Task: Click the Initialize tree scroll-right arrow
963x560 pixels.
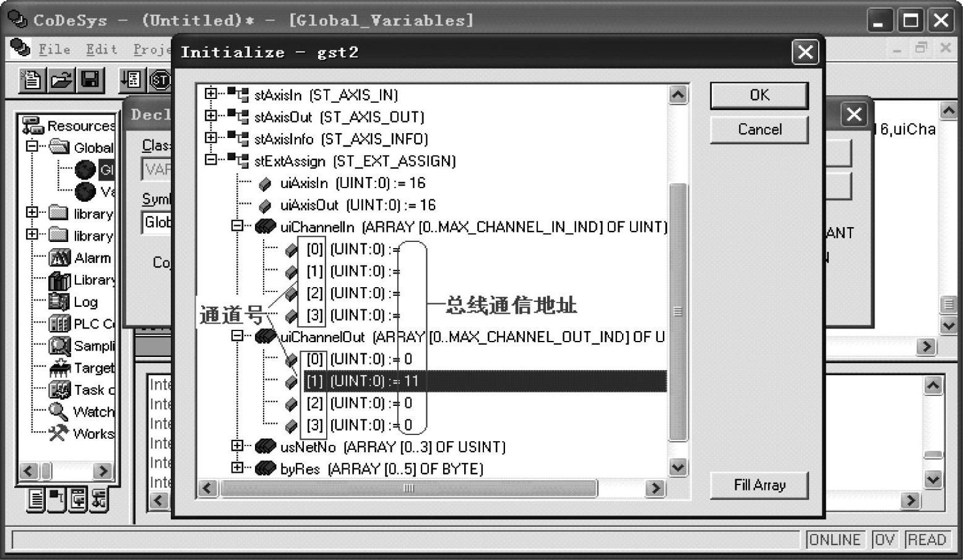Action: click(x=654, y=488)
